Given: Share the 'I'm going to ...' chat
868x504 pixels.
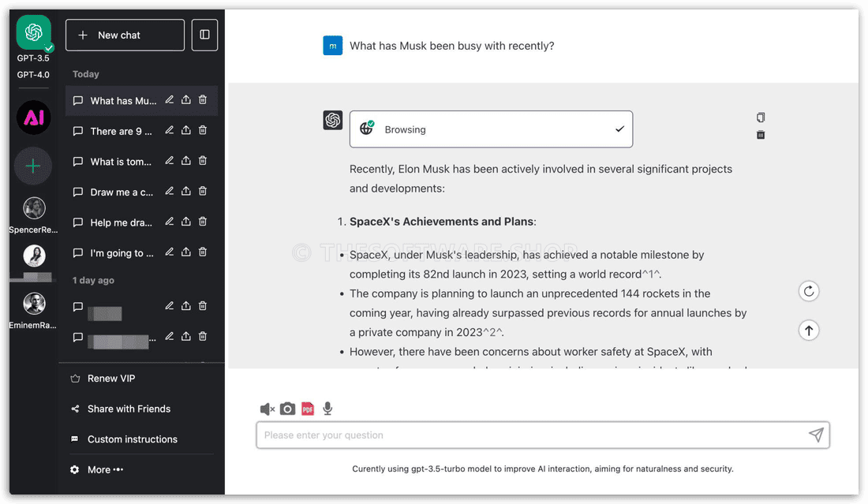Looking at the screenshot, I should click(x=186, y=252).
